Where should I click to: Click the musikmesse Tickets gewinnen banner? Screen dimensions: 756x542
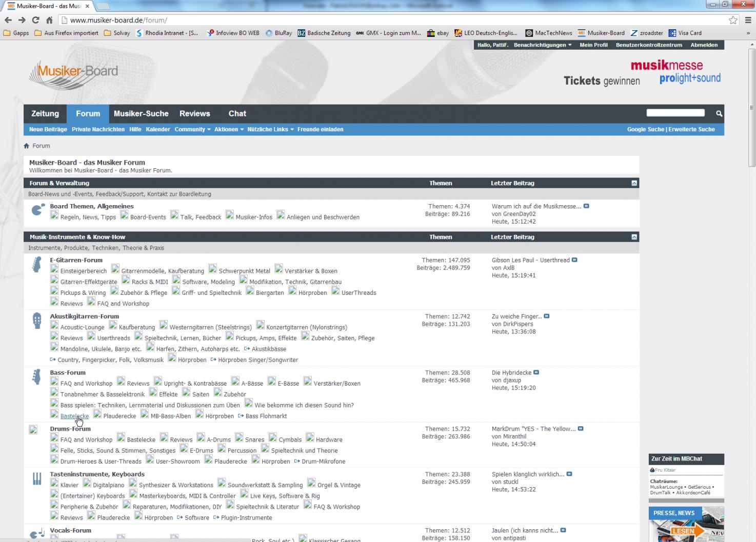(642, 73)
